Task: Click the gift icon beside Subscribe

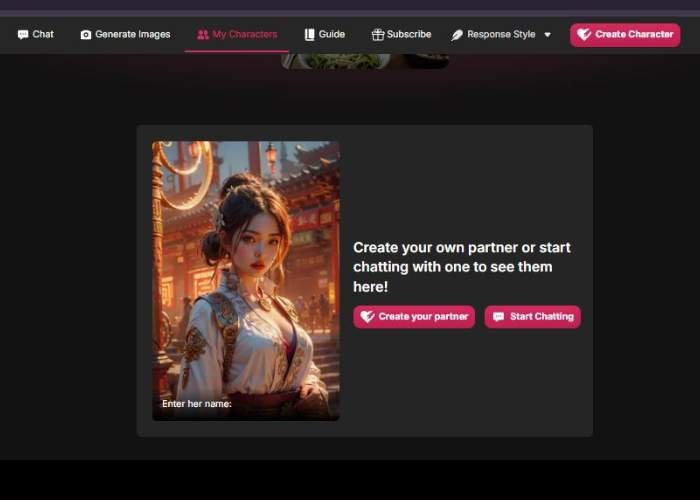Action: 377,34
